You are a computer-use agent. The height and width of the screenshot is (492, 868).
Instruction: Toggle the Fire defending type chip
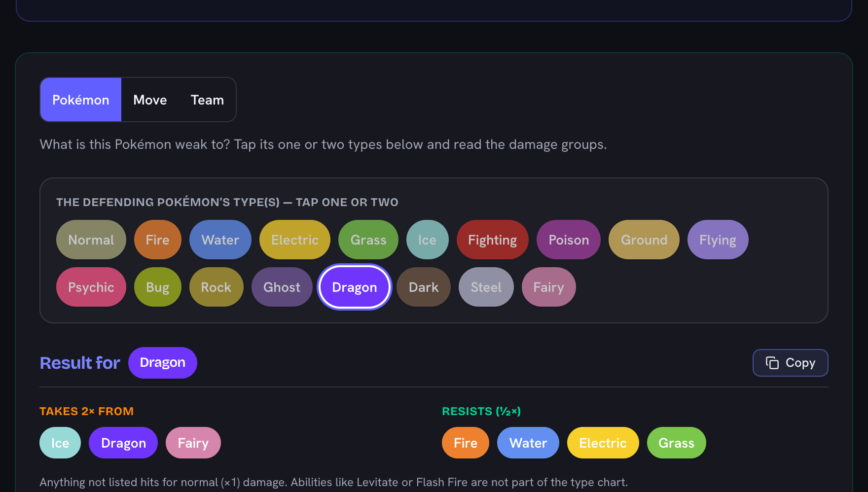(x=158, y=240)
